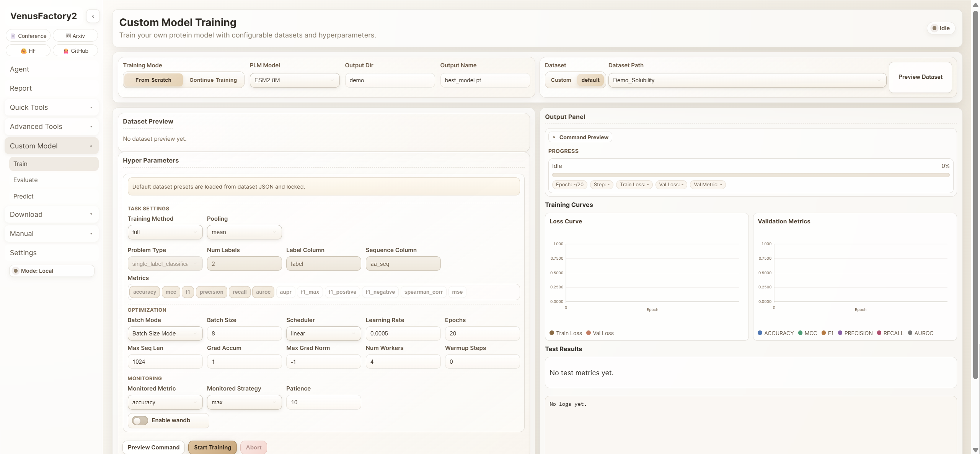This screenshot has height=454, width=980.
Task: Open the HF link
Action: click(x=28, y=50)
